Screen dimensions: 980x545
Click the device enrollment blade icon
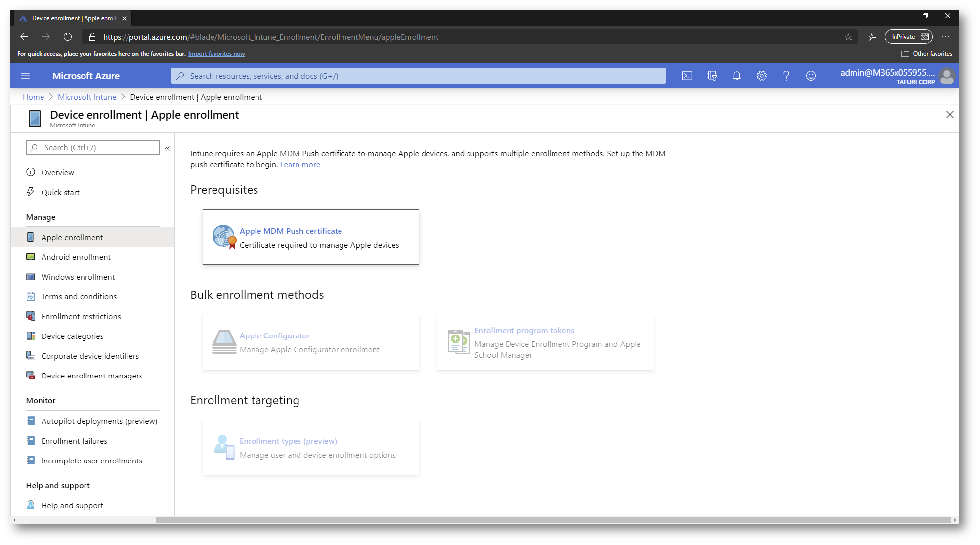click(35, 119)
